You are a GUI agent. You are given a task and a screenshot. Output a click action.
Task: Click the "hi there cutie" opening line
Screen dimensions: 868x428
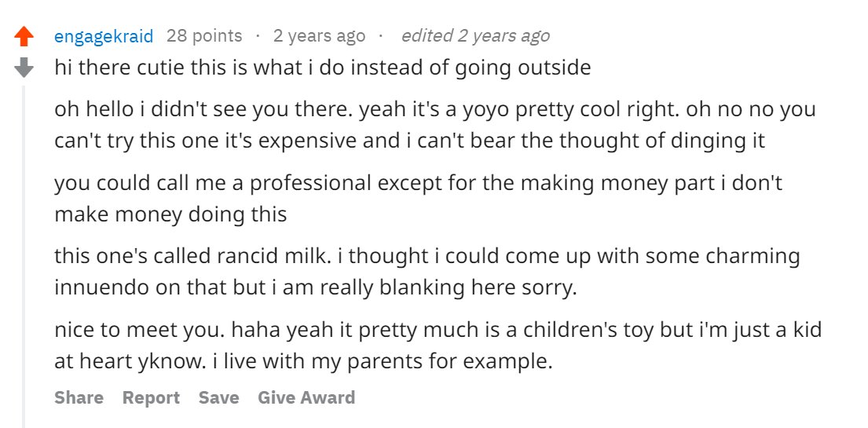tap(322, 68)
